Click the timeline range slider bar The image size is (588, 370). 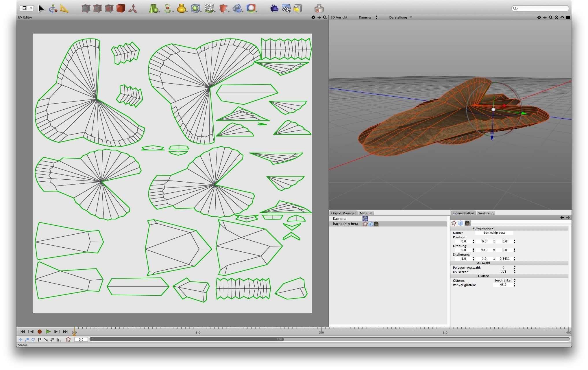point(186,339)
